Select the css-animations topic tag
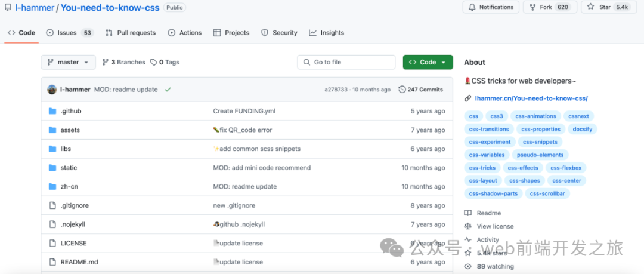 (535, 116)
